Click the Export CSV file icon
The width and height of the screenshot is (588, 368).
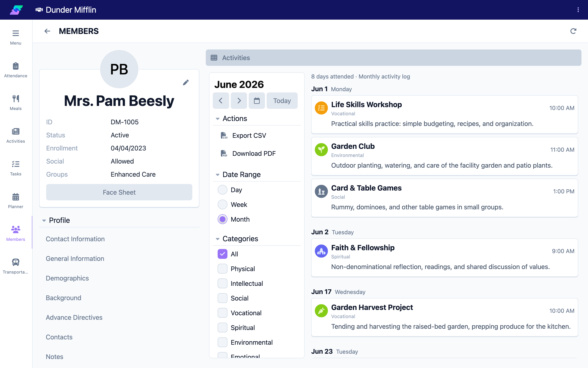224,136
